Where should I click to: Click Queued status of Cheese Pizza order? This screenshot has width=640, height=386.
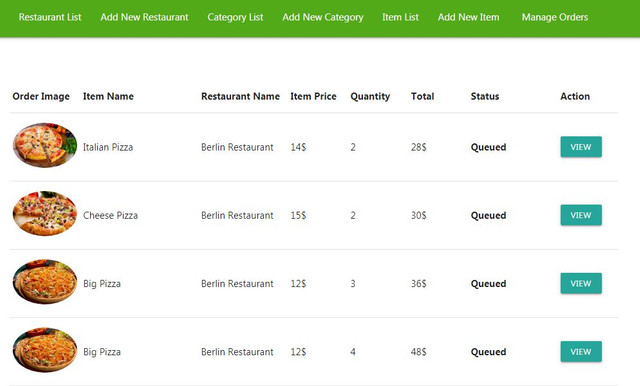coord(489,215)
